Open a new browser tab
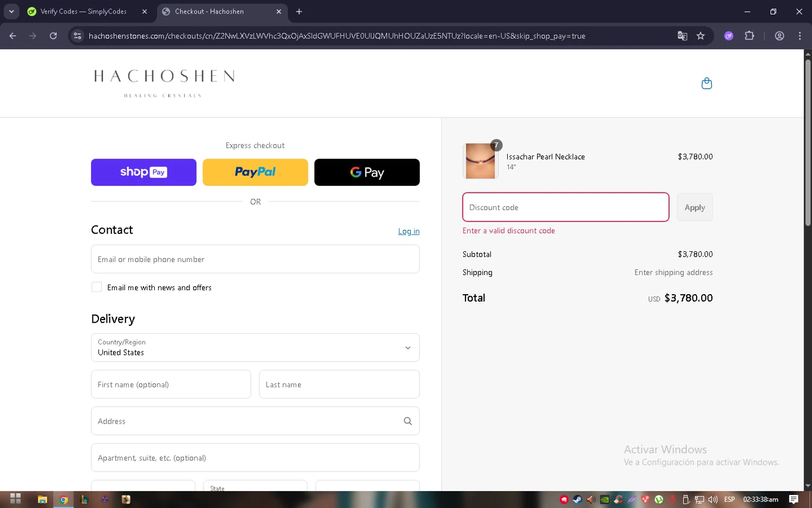This screenshot has width=812, height=508. [x=299, y=11]
